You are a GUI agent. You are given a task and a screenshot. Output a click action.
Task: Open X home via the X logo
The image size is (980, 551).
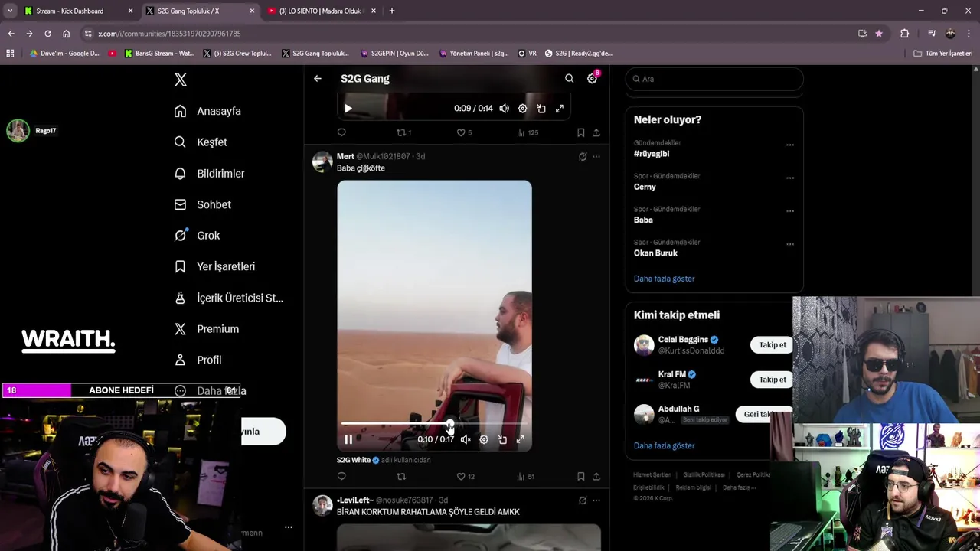point(181,80)
